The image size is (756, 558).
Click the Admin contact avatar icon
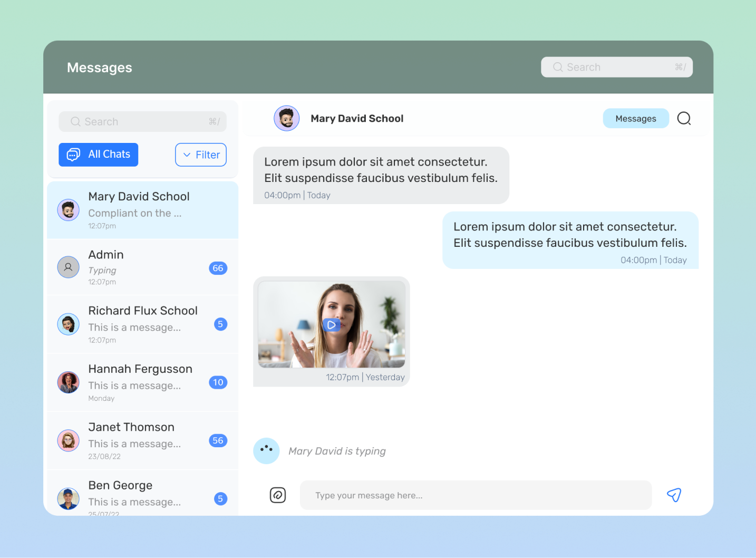click(x=69, y=267)
